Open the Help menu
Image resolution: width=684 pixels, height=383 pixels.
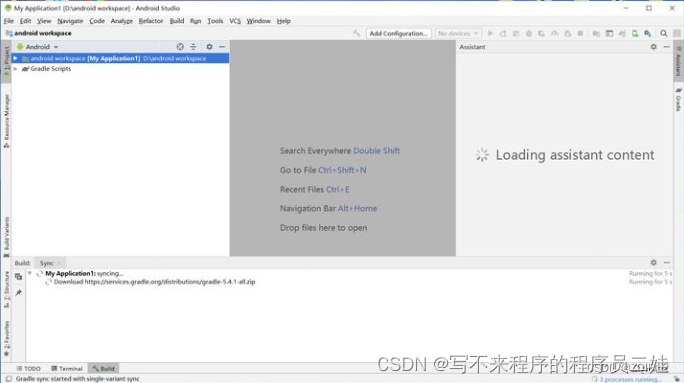coord(284,21)
